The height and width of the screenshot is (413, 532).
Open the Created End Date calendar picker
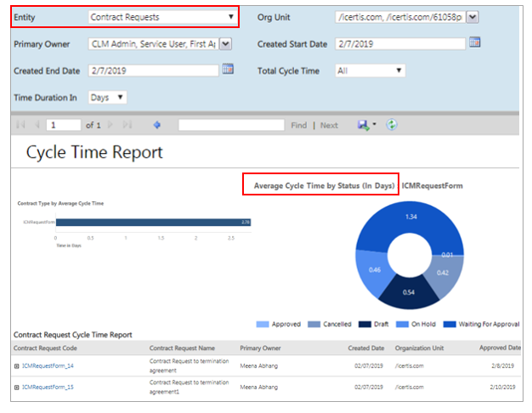tap(228, 70)
